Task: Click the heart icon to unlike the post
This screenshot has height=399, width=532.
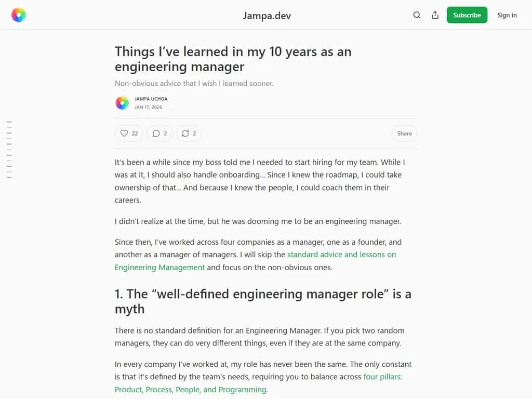Action: [x=125, y=133]
